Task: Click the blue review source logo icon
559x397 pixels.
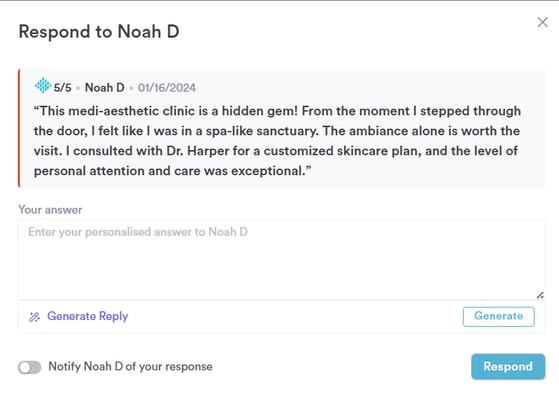Action: point(43,86)
